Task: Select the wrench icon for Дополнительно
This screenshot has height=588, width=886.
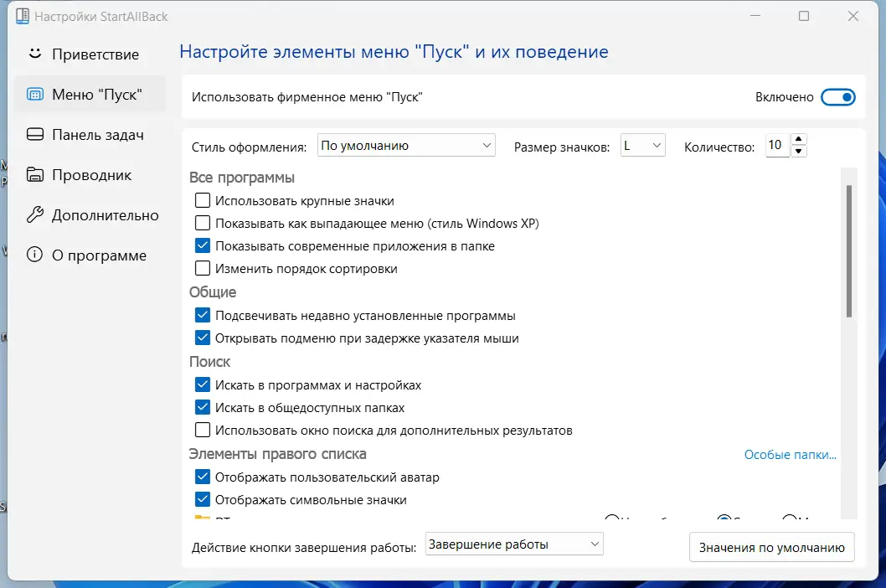Action: 33,215
